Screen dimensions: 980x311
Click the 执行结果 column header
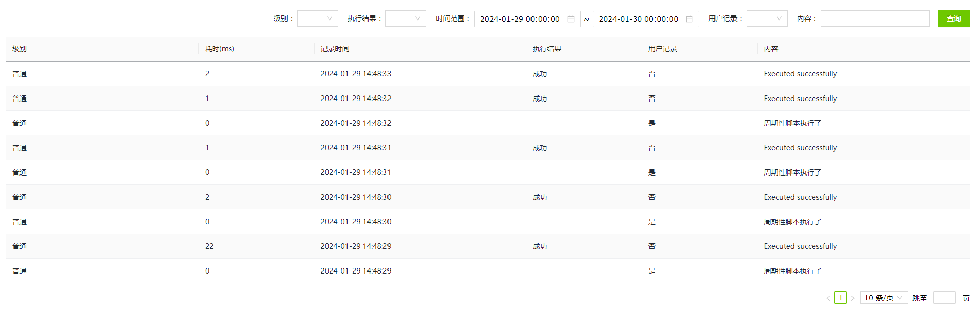pos(547,49)
